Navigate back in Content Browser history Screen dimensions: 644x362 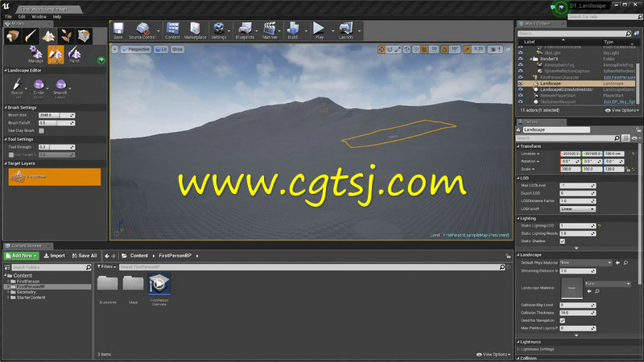pyautogui.click(x=107, y=256)
